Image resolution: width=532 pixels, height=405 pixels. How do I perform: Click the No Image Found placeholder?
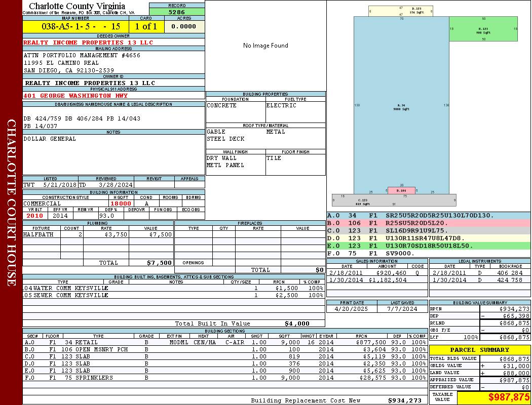pyautogui.click(x=265, y=46)
